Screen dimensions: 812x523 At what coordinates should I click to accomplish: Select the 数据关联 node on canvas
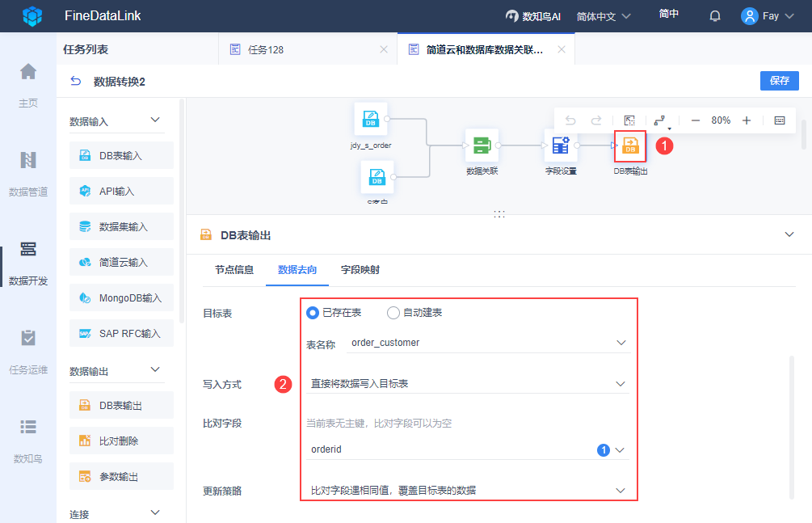(482, 146)
